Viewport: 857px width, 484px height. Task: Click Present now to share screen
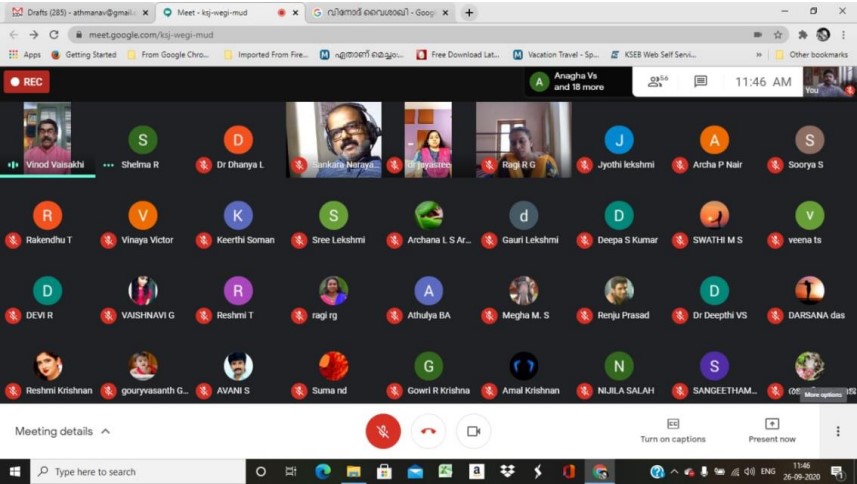[x=772, y=431]
